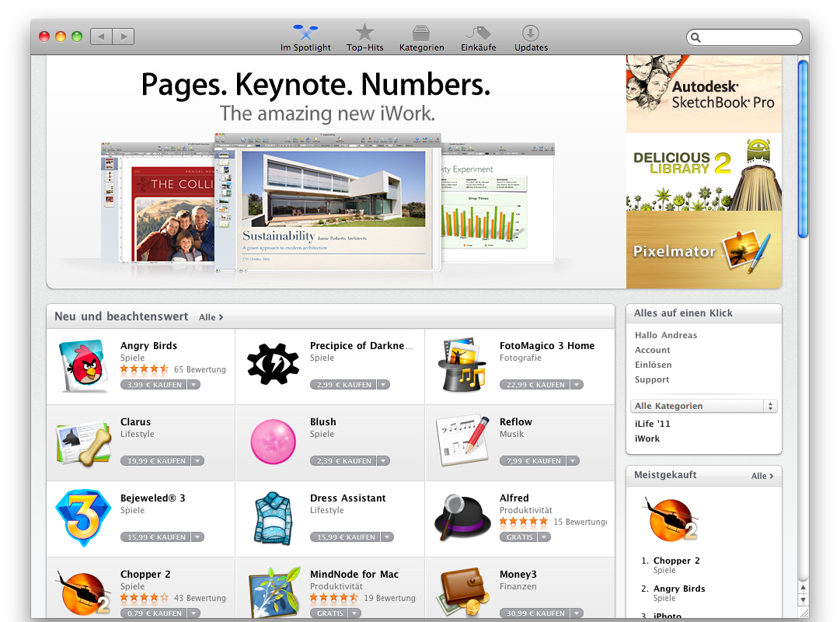
Task: Open the Angry Birds title link
Action: click(149, 346)
